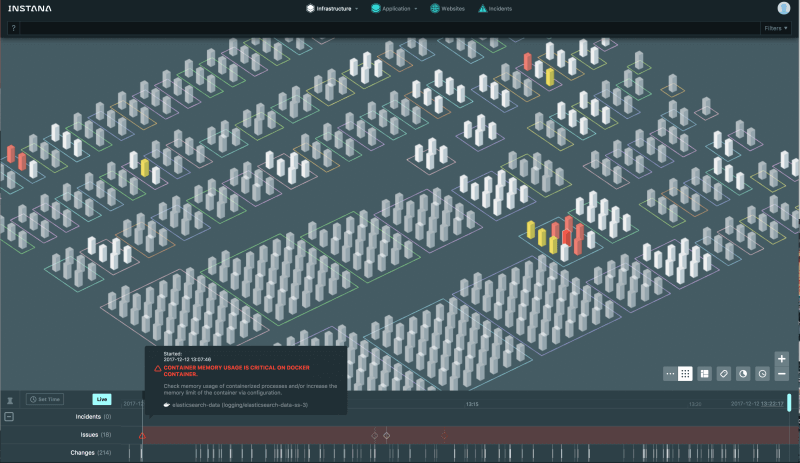Image resolution: width=800 pixels, height=463 pixels.
Task: Collapse the timeline with the minus box
Action: coord(10,416)
